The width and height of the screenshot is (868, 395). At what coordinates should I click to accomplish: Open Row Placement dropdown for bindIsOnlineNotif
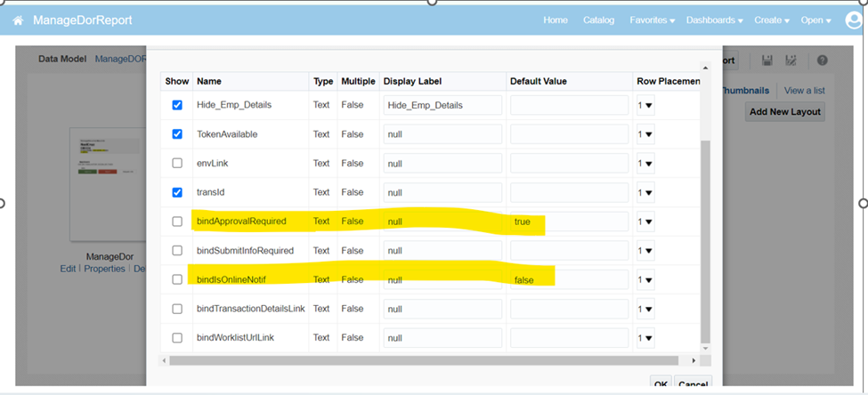(x=645, y=279)
